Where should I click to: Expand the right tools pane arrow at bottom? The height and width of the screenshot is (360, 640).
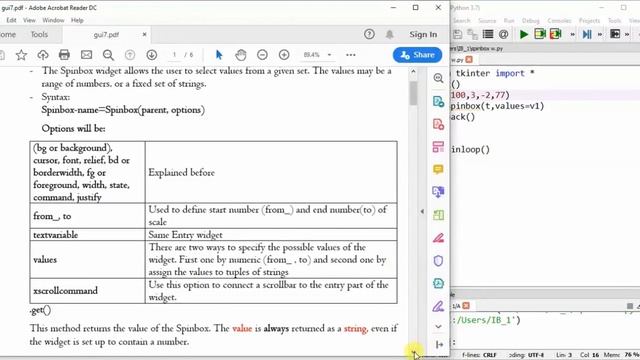(x=439, y=345)
